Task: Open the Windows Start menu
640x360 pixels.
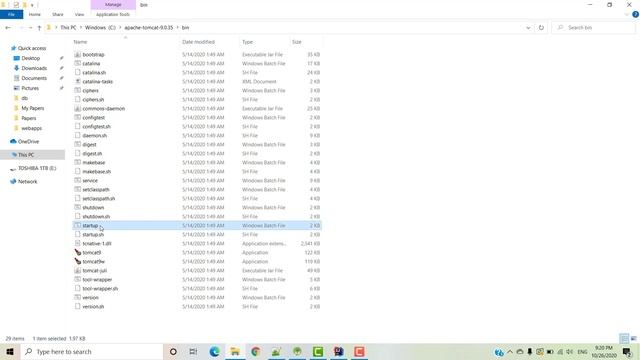Action: coord(10,351)
